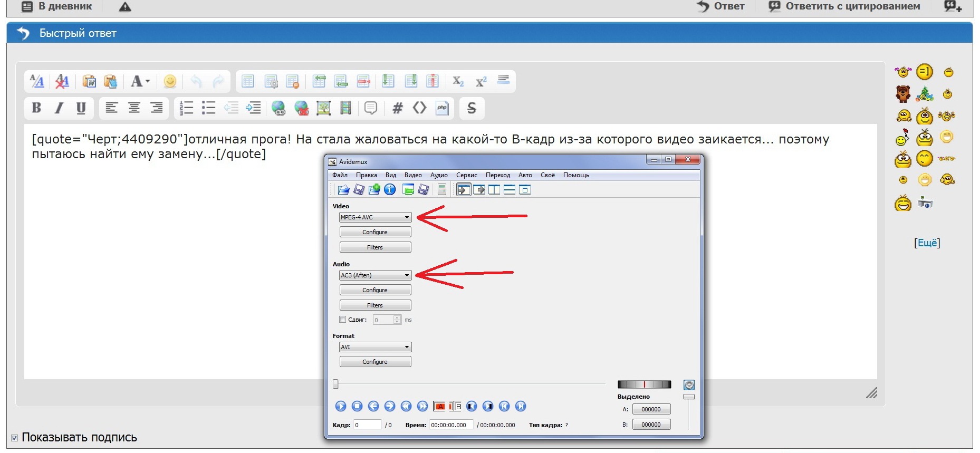Click the Avidemux timeline seek slider handle

pyautogui.click(x=335, y=384)
